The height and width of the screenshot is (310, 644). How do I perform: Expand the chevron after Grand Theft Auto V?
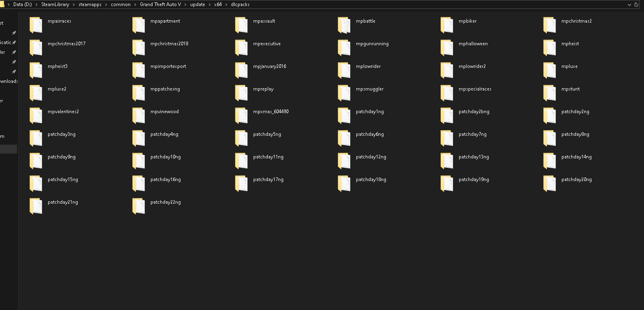click(x=185, y=4)
